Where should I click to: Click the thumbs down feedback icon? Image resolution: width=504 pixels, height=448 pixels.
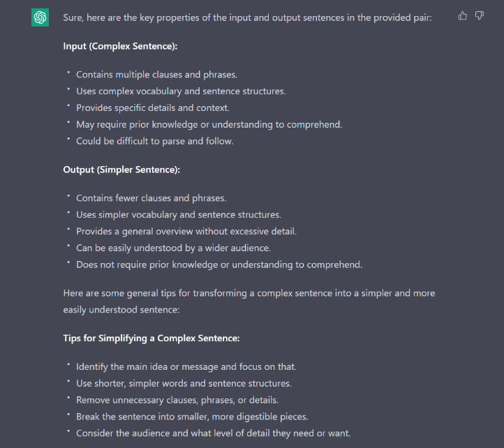tap(480, 15)
